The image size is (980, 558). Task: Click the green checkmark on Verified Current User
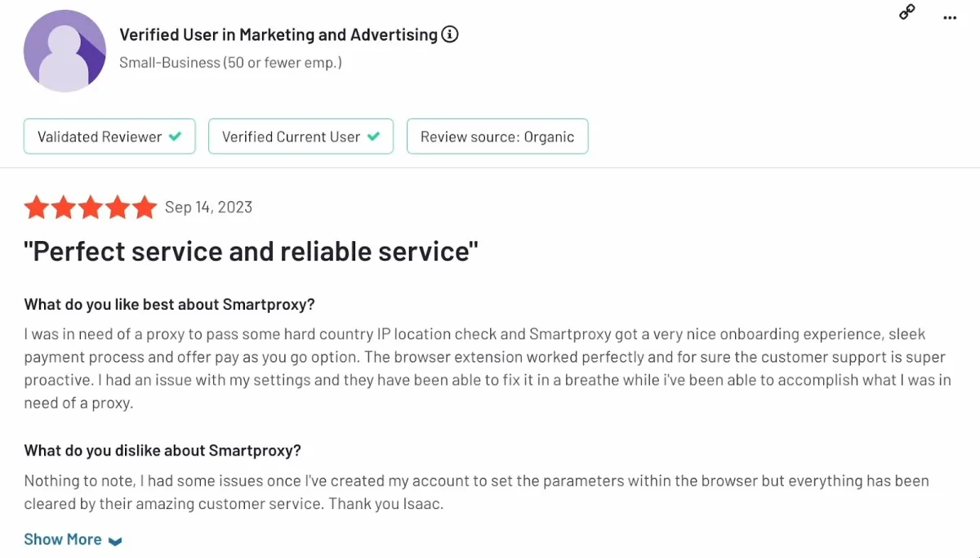[373, 136]
